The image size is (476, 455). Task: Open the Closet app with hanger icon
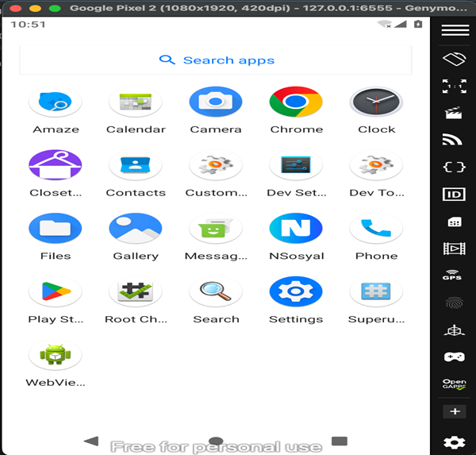click(x=56, y=165)
